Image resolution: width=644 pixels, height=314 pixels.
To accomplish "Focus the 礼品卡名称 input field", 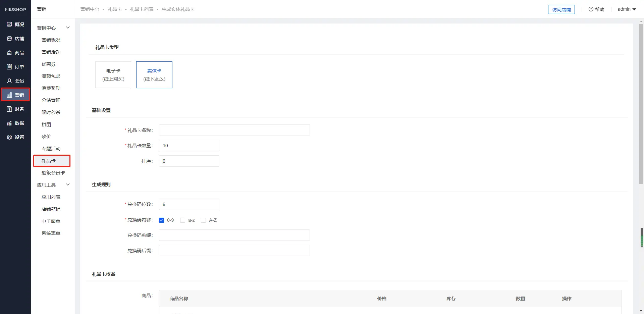I will [x=234, y=130].
